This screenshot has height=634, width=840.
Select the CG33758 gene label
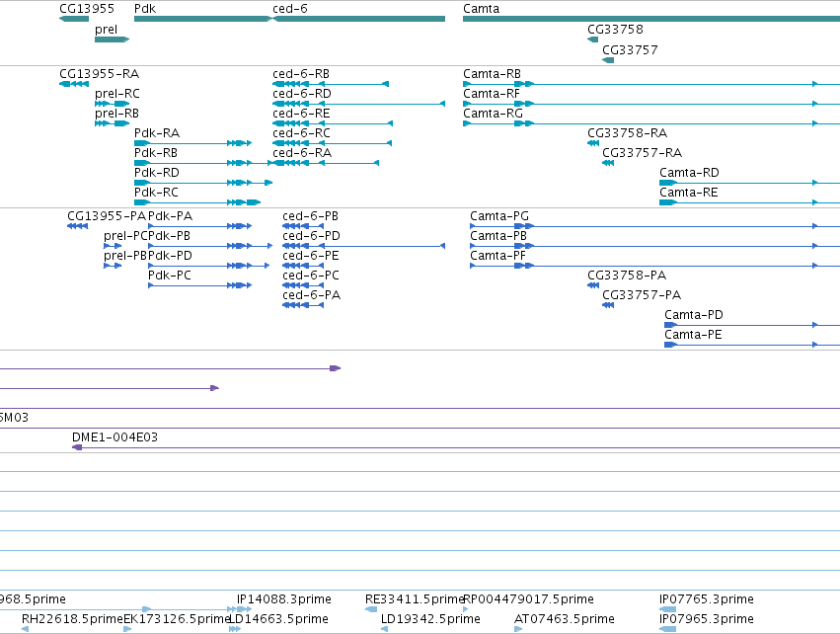tap(615, 30)
